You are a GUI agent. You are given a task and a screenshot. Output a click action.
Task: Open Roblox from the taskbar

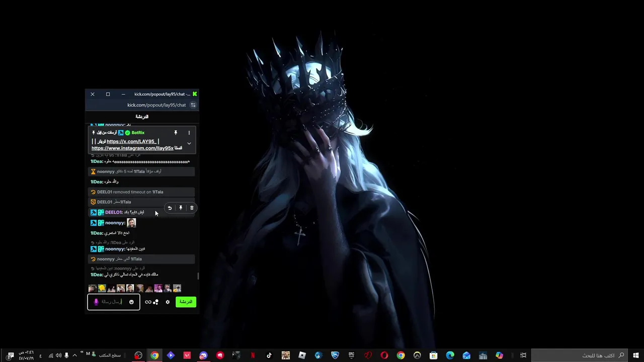tap(302, 355)
